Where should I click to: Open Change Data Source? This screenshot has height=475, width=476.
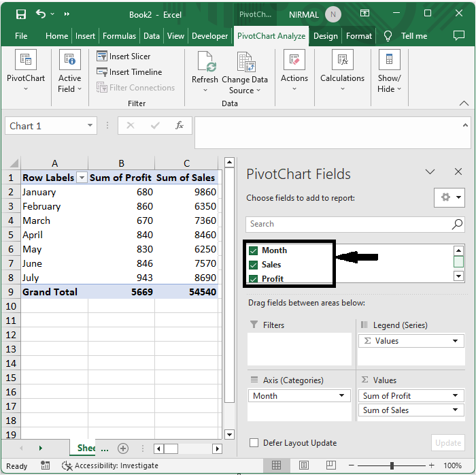pyautogui.click(x=245, y=73)
